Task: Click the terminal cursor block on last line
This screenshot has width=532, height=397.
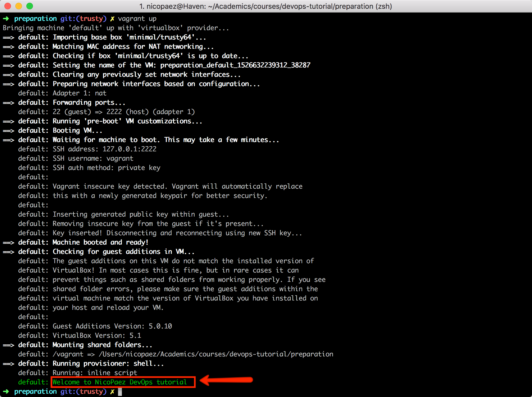Action: (x=120, y=392)
